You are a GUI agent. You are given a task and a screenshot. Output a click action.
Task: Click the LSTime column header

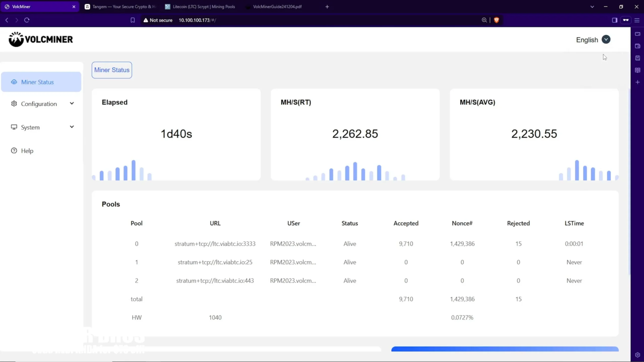coord(574,223)
